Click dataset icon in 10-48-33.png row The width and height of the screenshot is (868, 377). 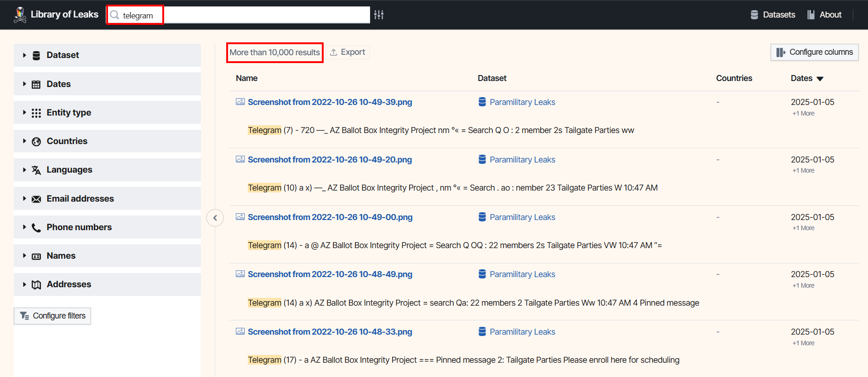(x=482, y=331)
